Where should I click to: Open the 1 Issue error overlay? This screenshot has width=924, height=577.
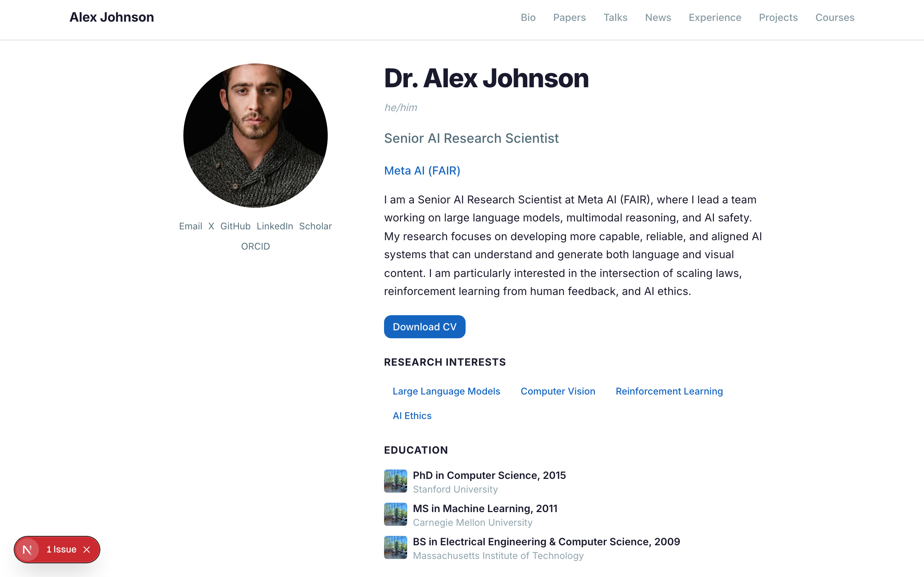click(x=61, y=550)
